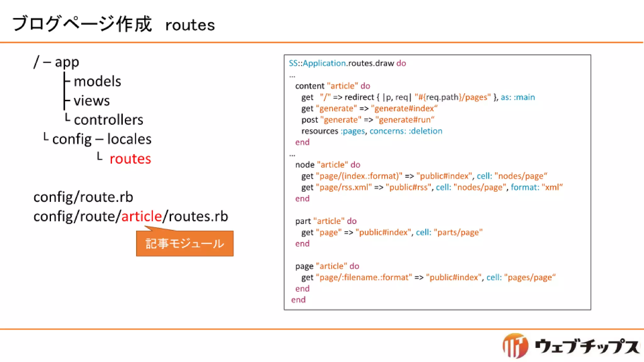Click the models folder in tree
Screen dimensions: 644x362
[97, 81]
